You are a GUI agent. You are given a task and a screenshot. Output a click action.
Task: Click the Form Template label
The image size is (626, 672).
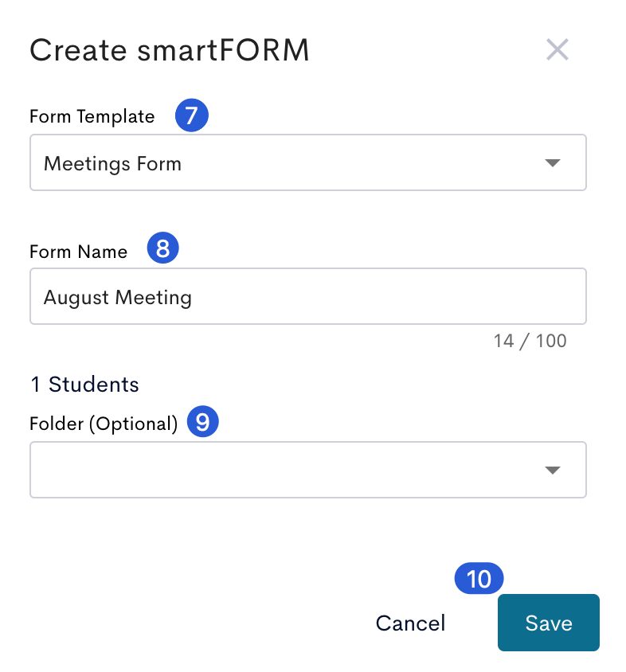[x=92, y=116]
